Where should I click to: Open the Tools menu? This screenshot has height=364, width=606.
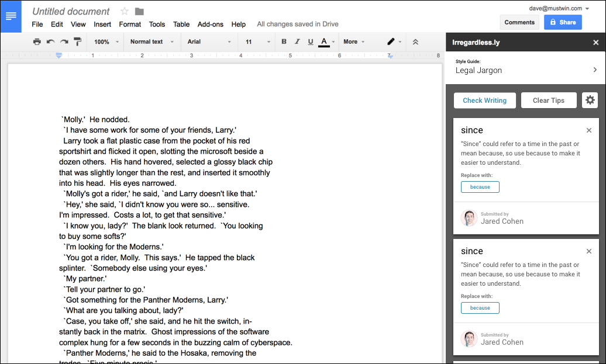(157, 25)
